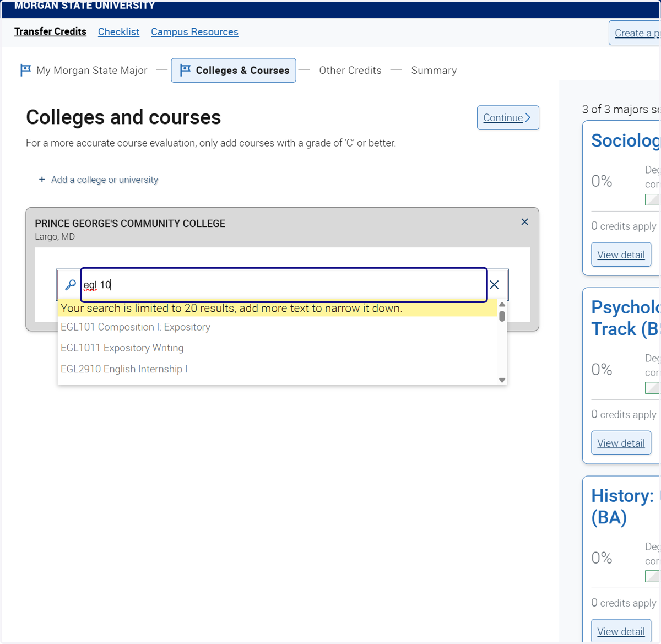
Task: Click the flag icon in Colleges & Courses step
Action: (185, 70)
